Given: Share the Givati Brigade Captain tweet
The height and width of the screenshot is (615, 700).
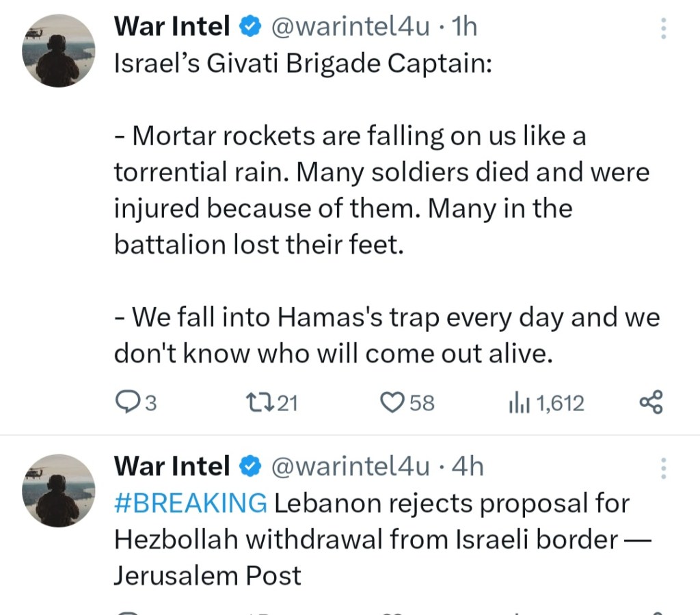Looking at the screenshot, I should (x=650, y=402).
